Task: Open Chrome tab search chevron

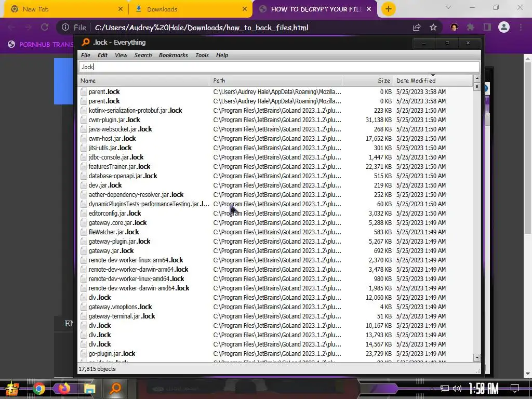Action: 448,7
